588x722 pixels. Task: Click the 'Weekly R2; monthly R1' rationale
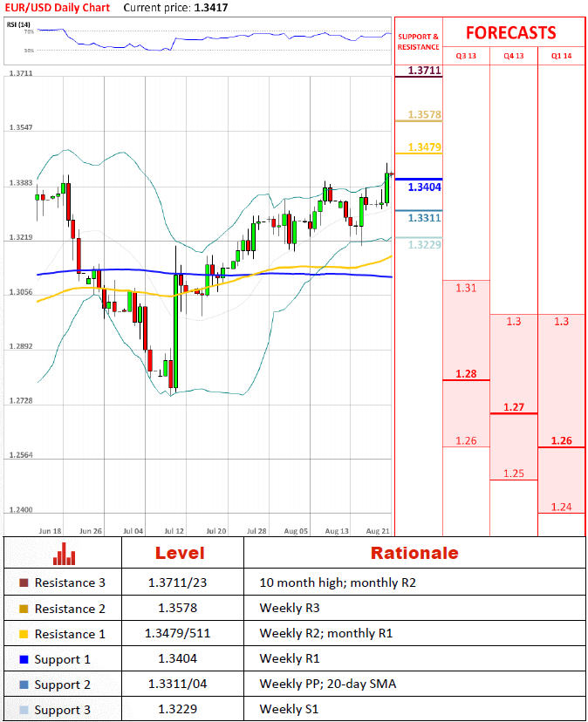coord(326,634)
